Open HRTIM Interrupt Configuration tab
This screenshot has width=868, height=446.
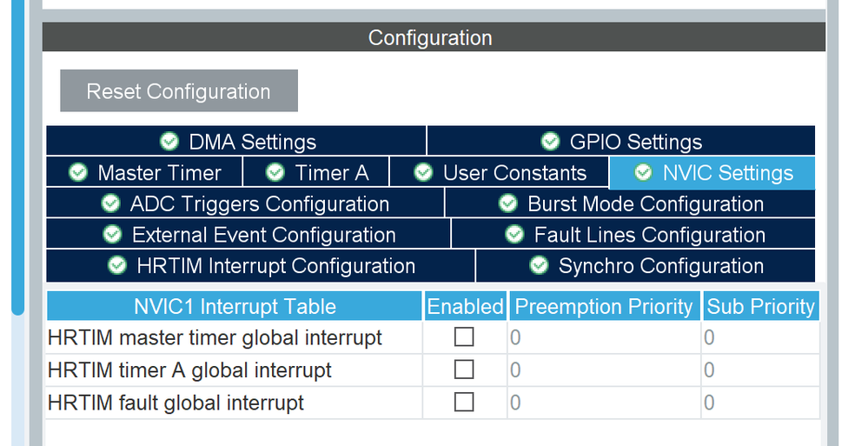261,266
